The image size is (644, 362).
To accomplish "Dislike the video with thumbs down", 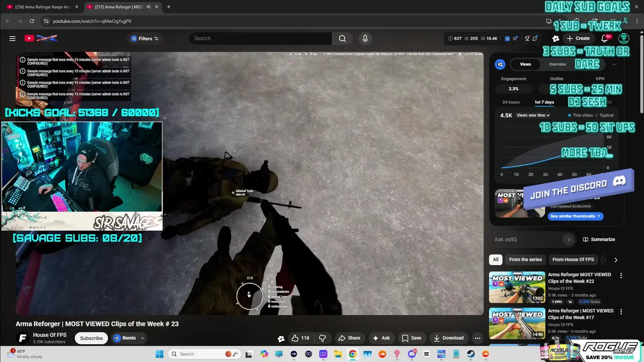I will tap(323, 338).
